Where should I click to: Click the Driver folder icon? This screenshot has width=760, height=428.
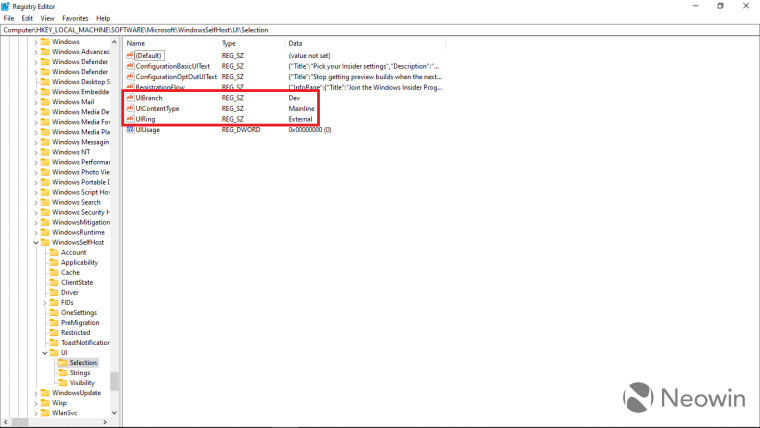54,292
